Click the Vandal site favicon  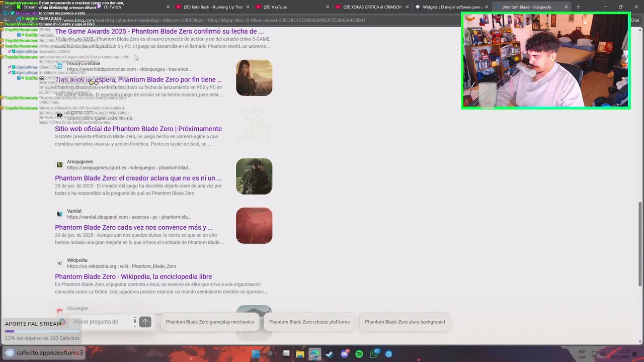(x=59, y=214)
